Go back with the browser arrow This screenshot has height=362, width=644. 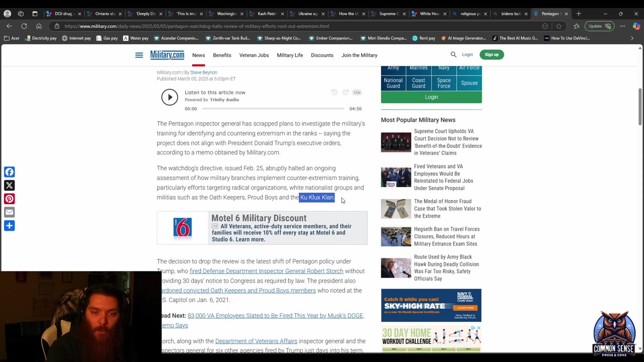click(9, 26)
